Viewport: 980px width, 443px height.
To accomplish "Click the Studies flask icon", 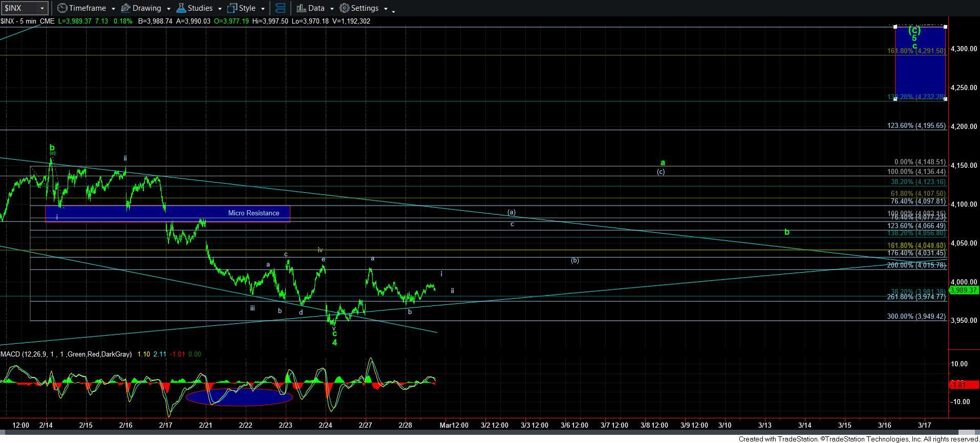I will 181,8.
